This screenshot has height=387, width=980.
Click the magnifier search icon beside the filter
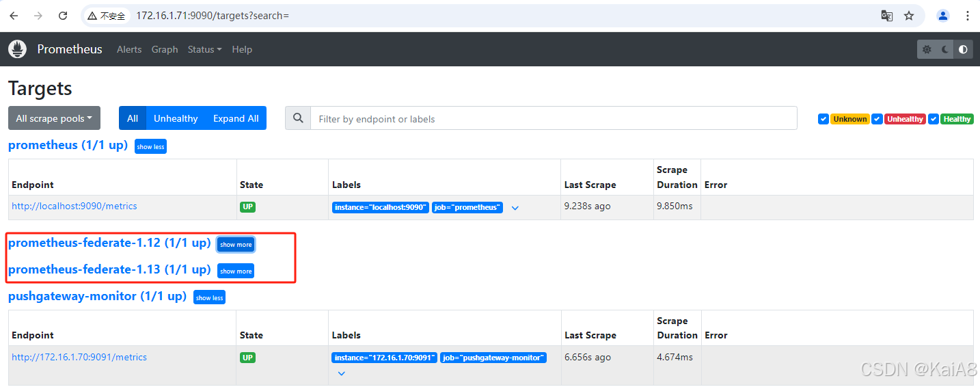298,118
